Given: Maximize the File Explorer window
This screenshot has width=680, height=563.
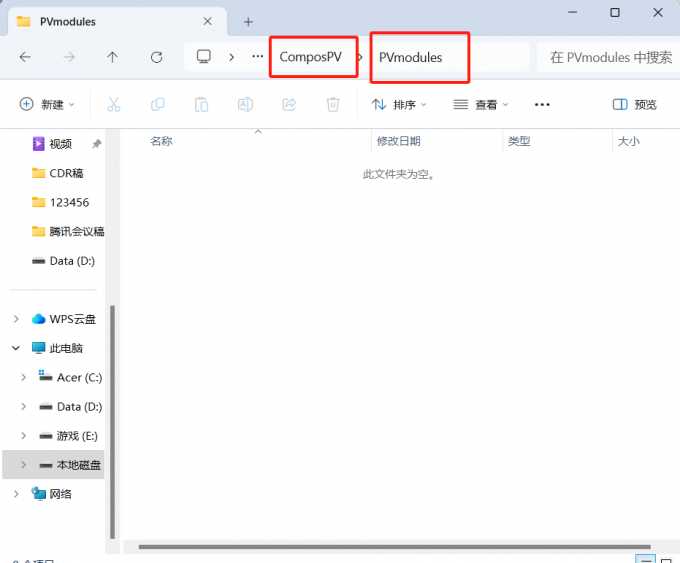Looking at the screenshot, I should tap(615, 13).
